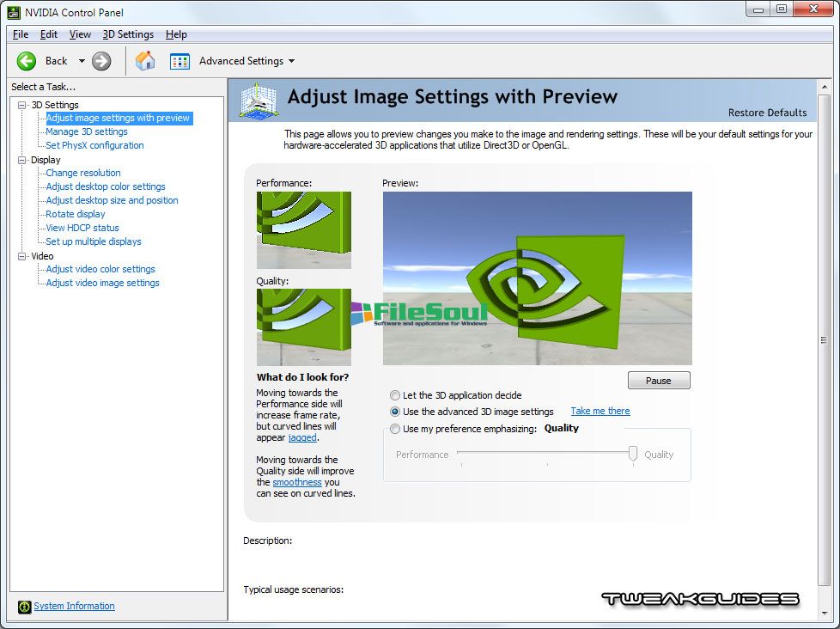
Task: Click the System Information green icon
Action: [24, 607]
